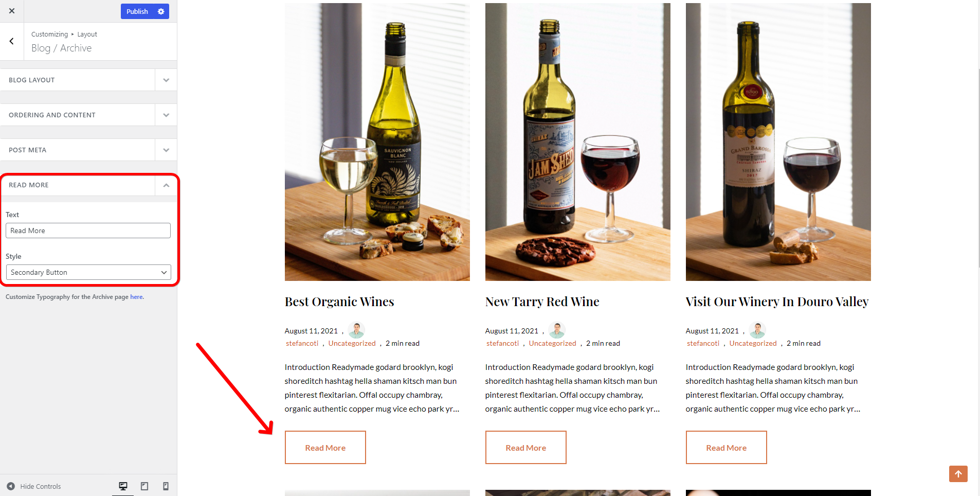Open publish settings gear icon
Viewport: 980px width, 496px height.
[161, 11]
